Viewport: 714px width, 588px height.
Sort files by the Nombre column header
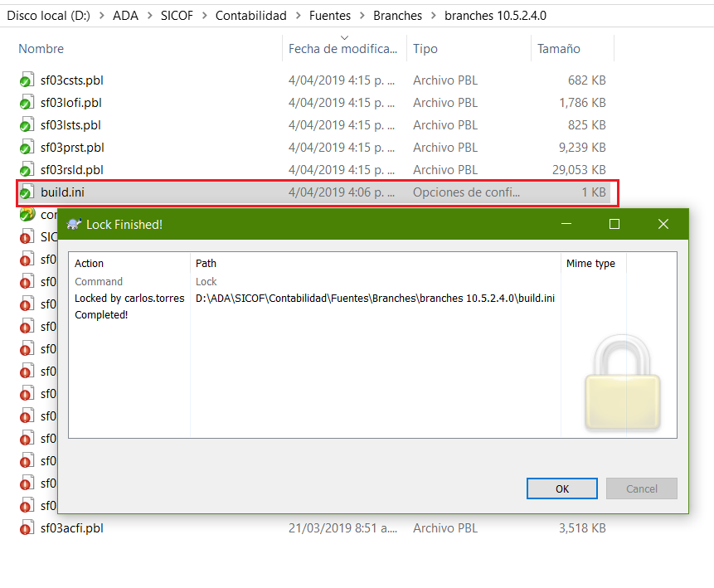(x=41, y=49)
